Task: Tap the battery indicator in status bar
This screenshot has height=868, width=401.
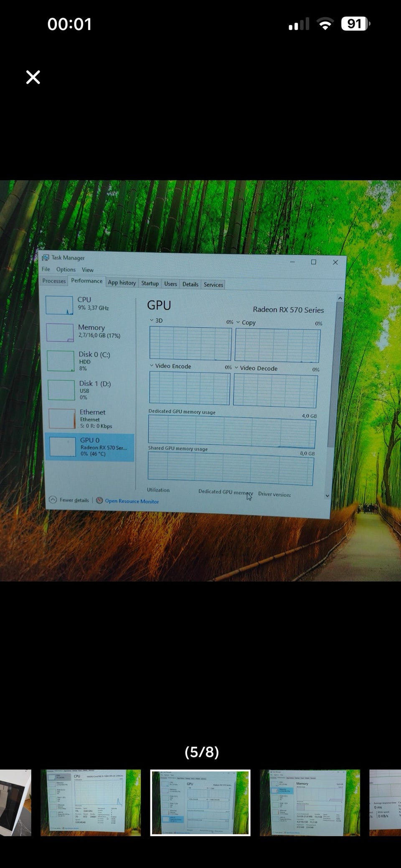Action: pos(355,24)
